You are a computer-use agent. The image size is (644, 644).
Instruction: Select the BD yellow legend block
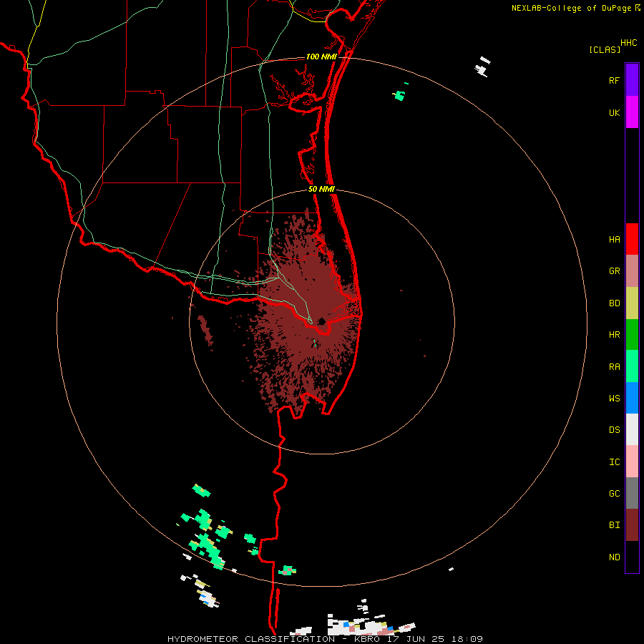click(632, 303)
